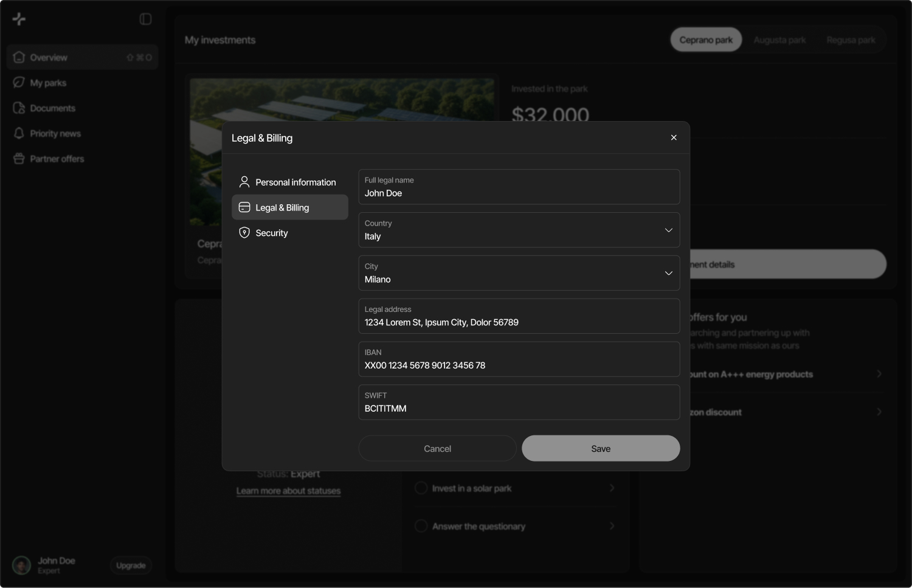
Task: Click the Documents file icon
Action: point(19,108)
